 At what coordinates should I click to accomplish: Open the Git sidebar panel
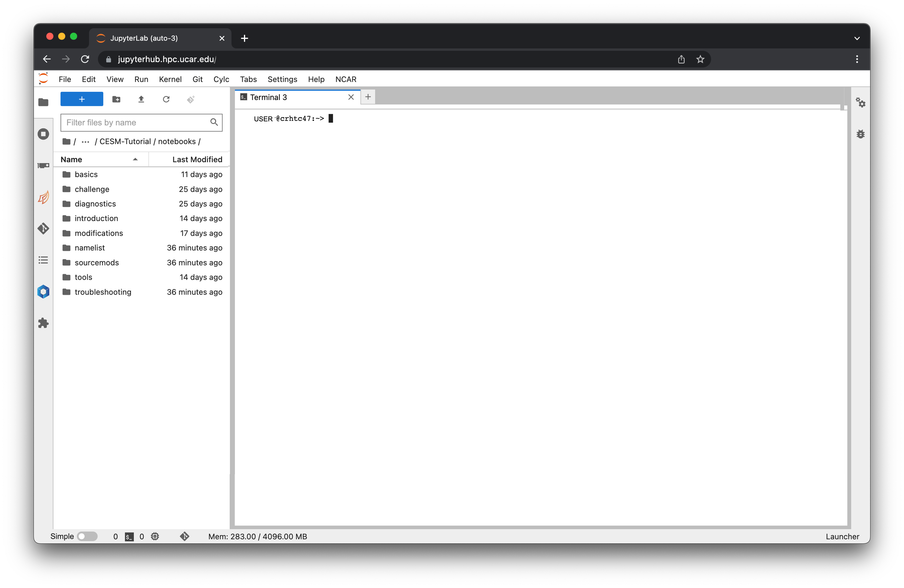click(x=43, y=228)
